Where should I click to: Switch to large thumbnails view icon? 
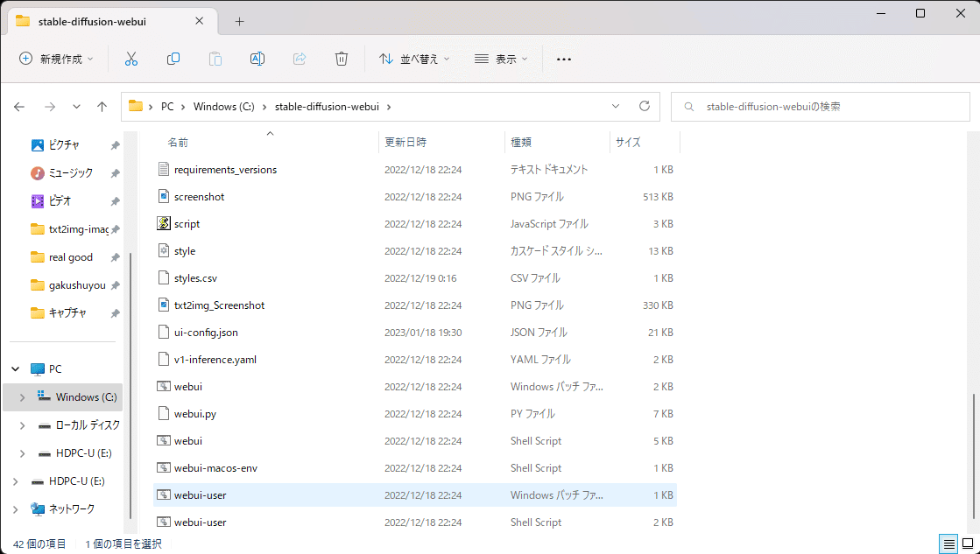[x=968, y=544]
